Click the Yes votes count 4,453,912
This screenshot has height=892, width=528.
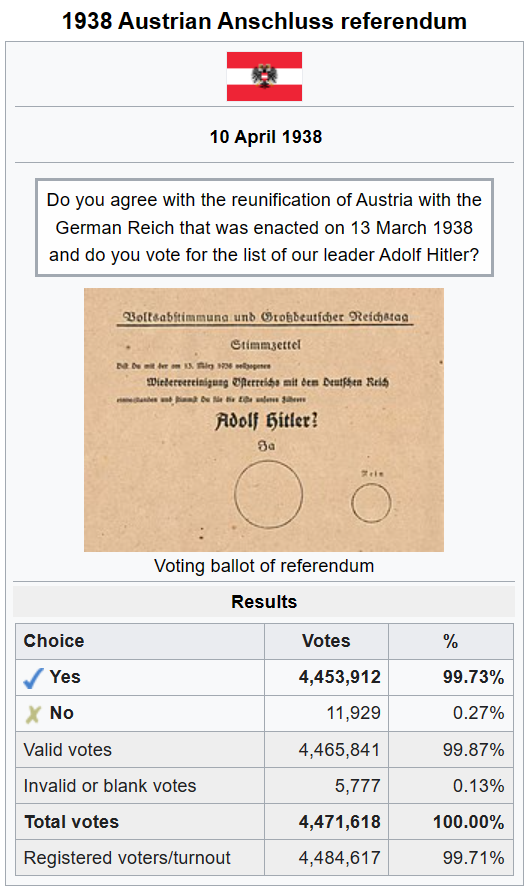pyautogui.click(x=340, y=677)
